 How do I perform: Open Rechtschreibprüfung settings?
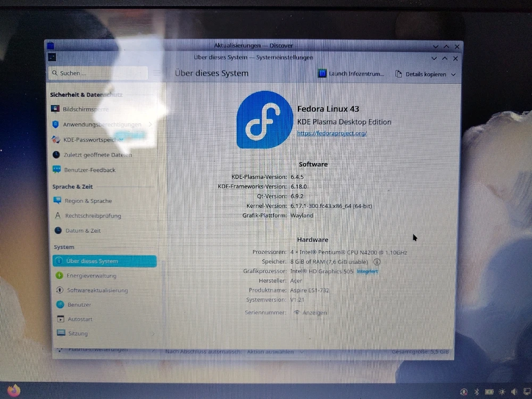pyautogui.click(x=93, y=216)
